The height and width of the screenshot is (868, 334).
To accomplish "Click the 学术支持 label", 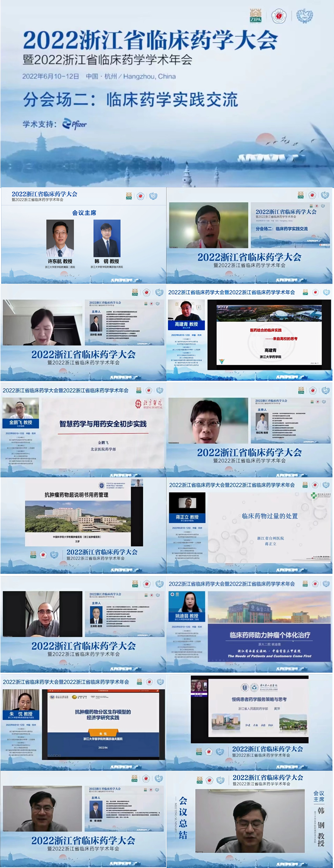I will click(x=39, y=124).
